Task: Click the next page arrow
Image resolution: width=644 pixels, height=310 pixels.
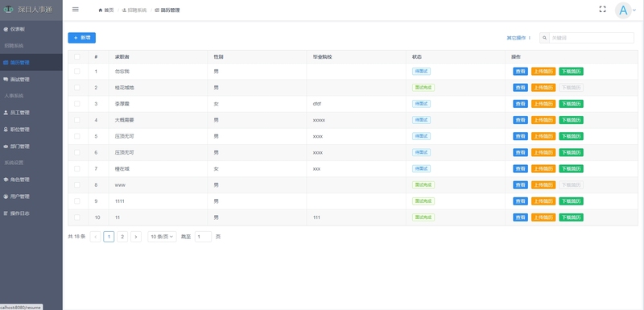Action: coord(136,237)
